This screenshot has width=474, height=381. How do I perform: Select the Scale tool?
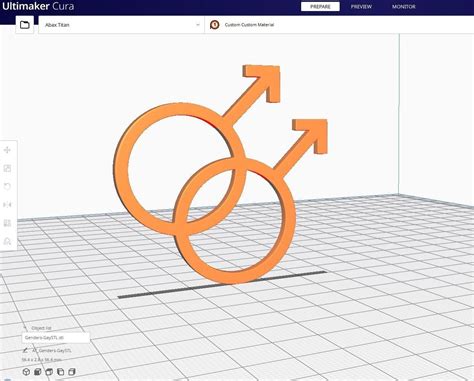pyautogui.click(x=7, y=168)
